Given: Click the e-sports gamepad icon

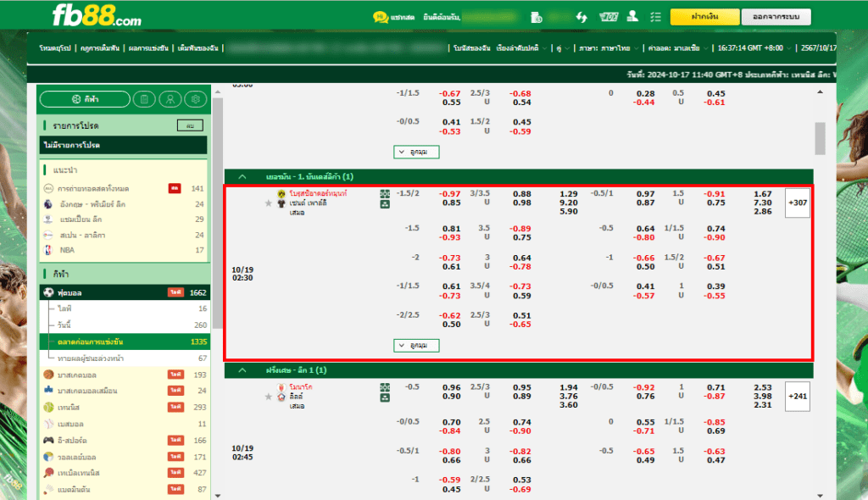Looking at the screenshot, I should pos(48,440).
